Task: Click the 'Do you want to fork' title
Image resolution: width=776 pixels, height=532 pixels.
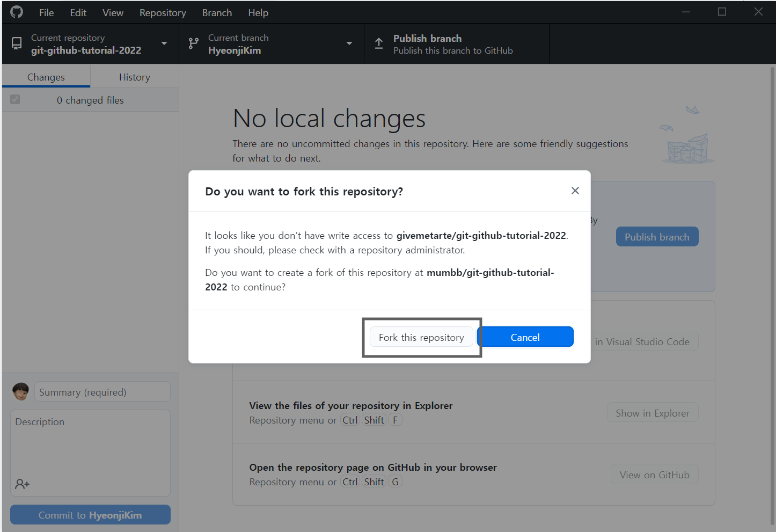Action: click(x=304, y=192)
